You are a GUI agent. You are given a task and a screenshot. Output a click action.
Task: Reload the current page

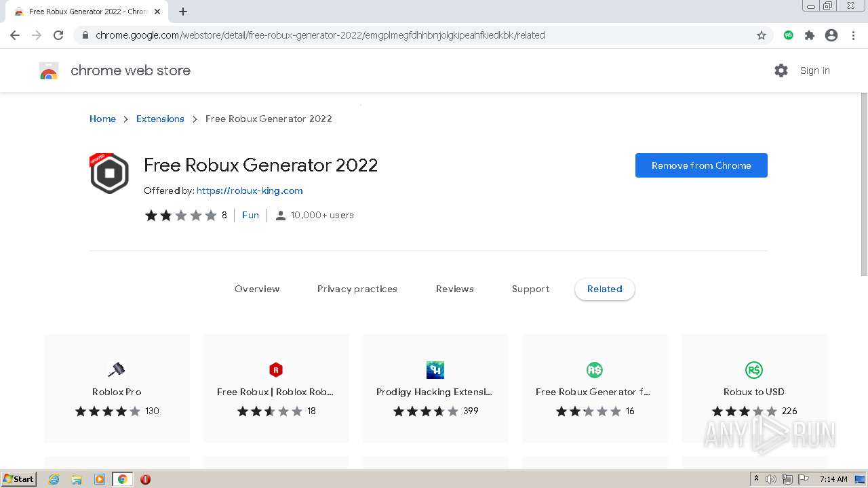58,35
